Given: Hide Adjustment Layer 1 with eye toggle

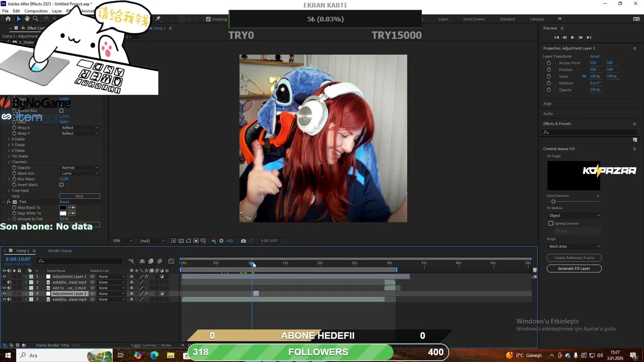Looking at the screenshot, I should point(4,277).
